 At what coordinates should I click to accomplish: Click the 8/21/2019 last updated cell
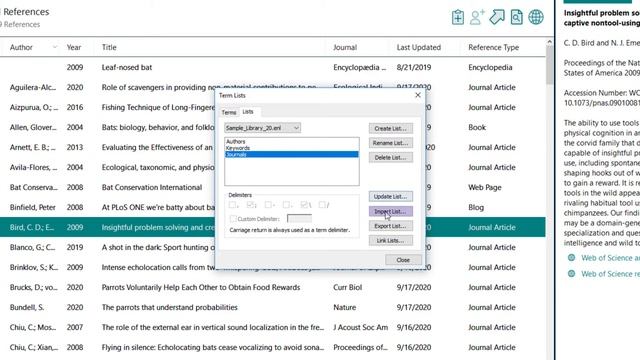pos(413,67)
